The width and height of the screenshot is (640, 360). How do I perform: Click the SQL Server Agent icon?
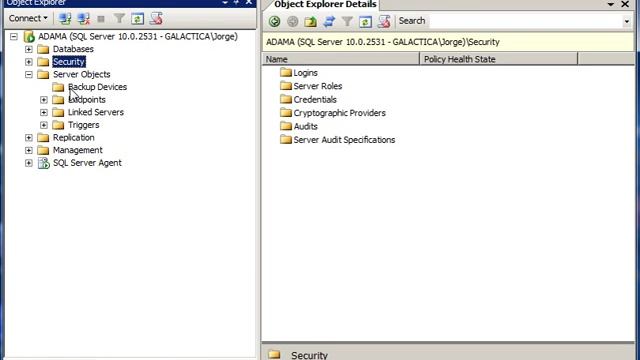pos(43,163)
